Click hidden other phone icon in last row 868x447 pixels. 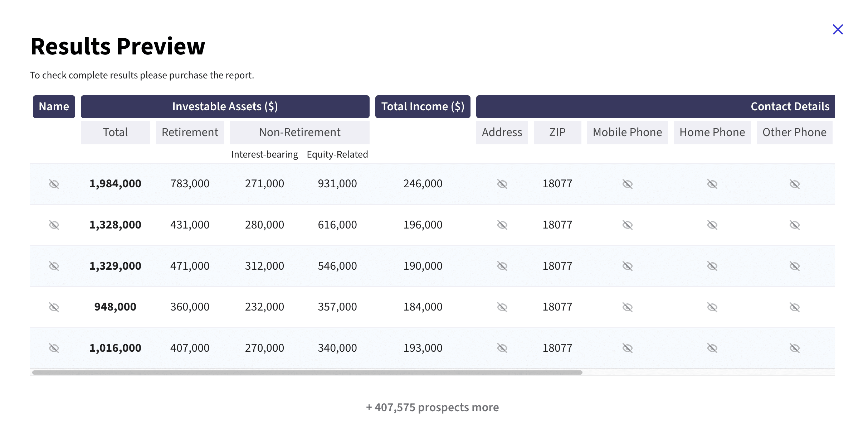tap(795, 348)
